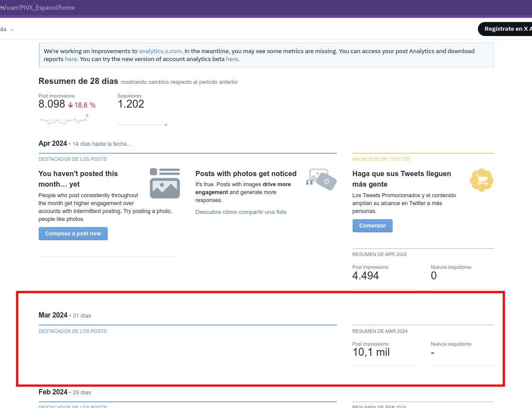Viewport: 532px width, 408px height.
Task: Click the Seguidores sparkline chart
Action: (x=142, y=125)
